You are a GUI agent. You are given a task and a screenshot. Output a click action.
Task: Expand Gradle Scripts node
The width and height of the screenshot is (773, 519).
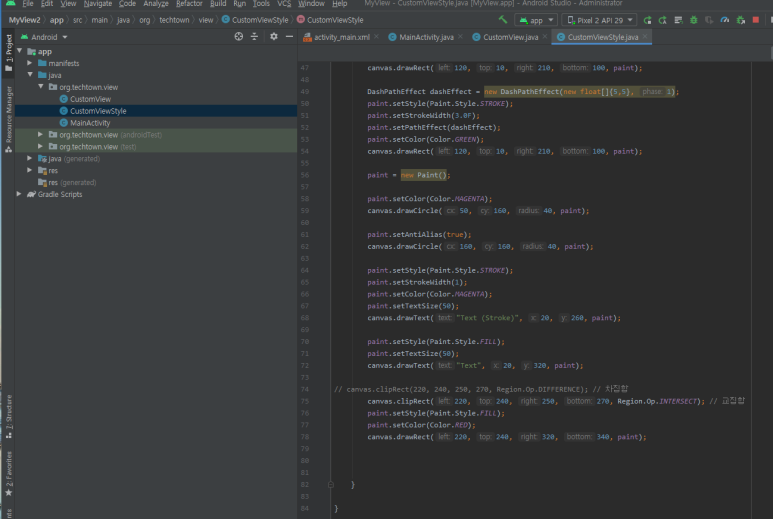click(x=19, y=194)
